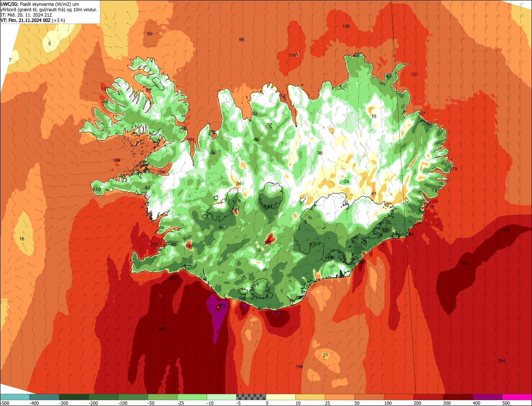This screenshot has width=532, height=406.
Task: Click the '237' map value
Action: [154, 245]
